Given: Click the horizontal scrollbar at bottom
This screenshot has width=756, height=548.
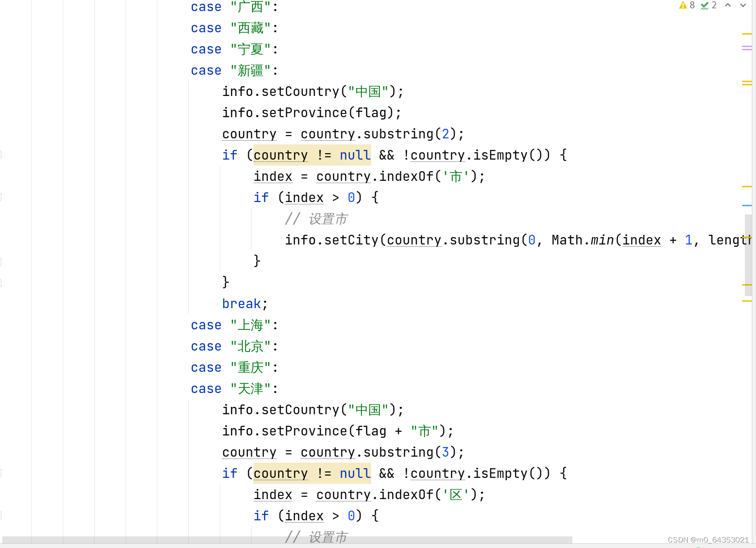Looking at the screenshot, I should pos(287,540).
